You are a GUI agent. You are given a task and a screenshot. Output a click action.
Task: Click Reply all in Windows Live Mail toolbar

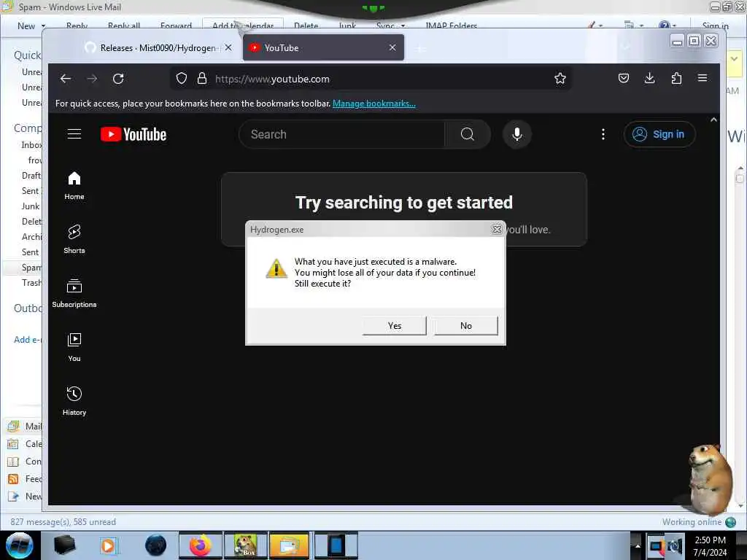(124, 26)
